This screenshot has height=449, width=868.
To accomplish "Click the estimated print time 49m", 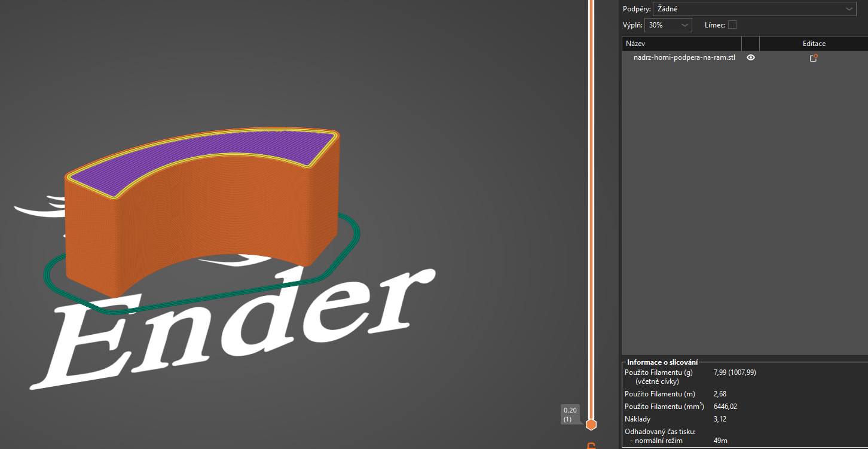I will pos(721,441).
